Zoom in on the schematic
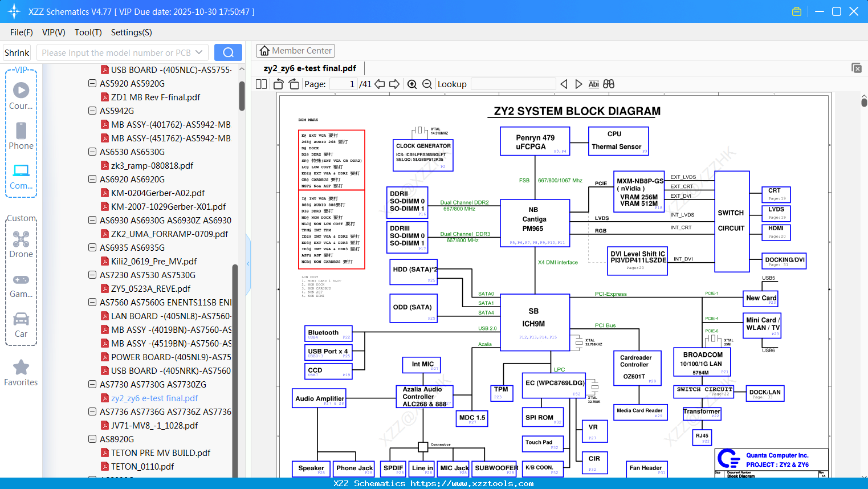Image resolution: width=868 pixels, height=489 pixels. (412, 84)
